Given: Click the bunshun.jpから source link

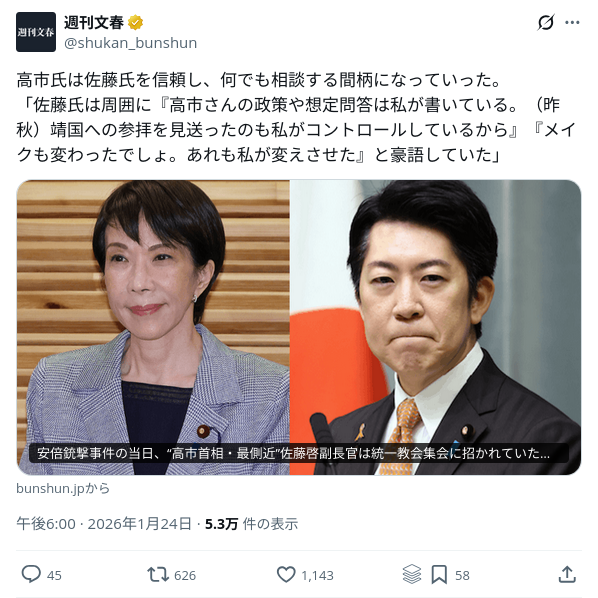Looking at the screenshot, I should tap(63, 489).
